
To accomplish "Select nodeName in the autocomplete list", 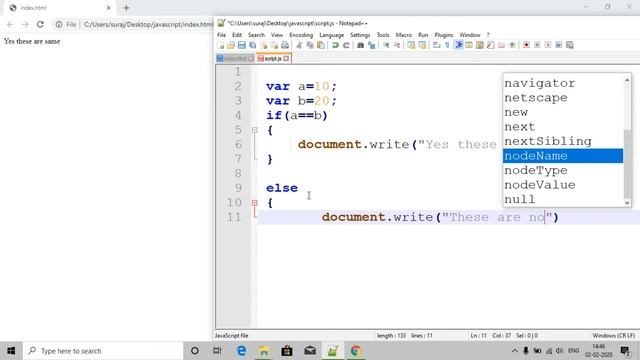I will [x=563, y=156].
